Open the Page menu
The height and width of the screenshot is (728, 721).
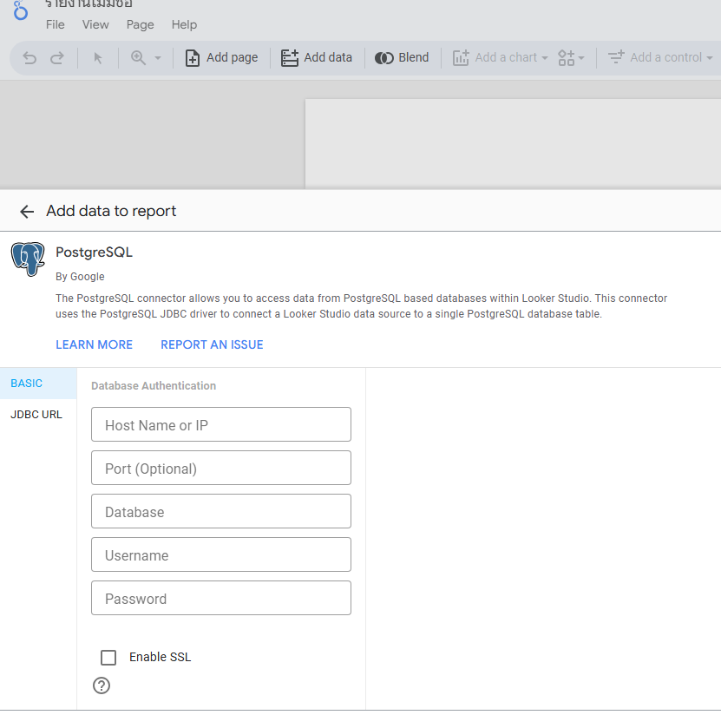click(x=141, y=24)
